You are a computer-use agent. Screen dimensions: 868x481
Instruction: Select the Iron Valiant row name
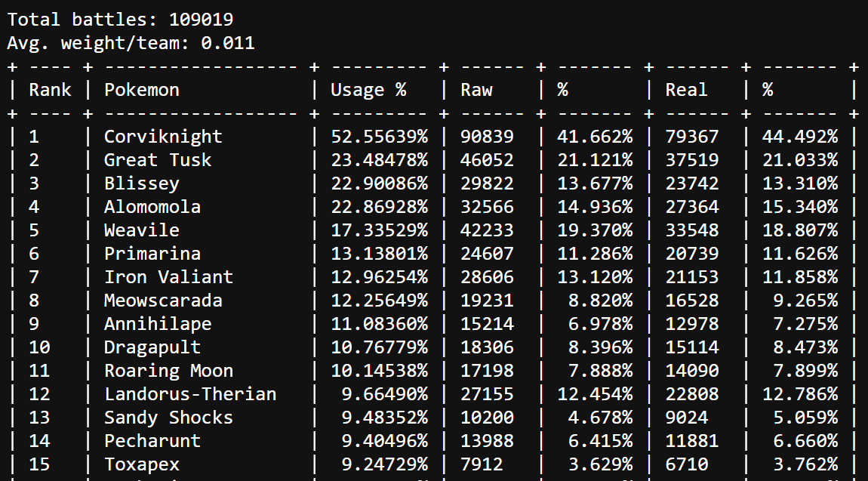pyautogui.click(x=168, y=277)
